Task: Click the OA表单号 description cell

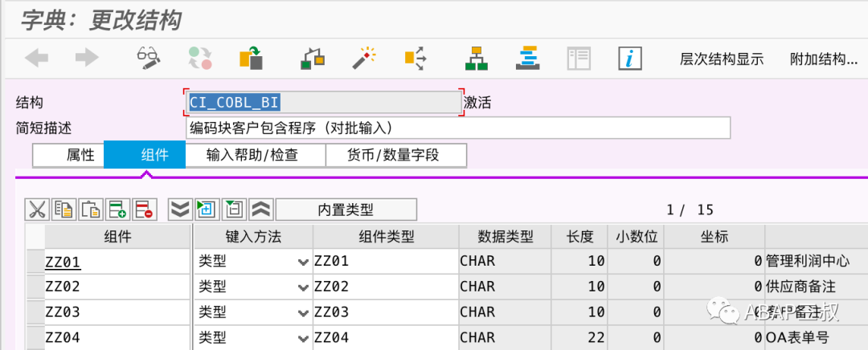Action: click(x=817, y=338)
